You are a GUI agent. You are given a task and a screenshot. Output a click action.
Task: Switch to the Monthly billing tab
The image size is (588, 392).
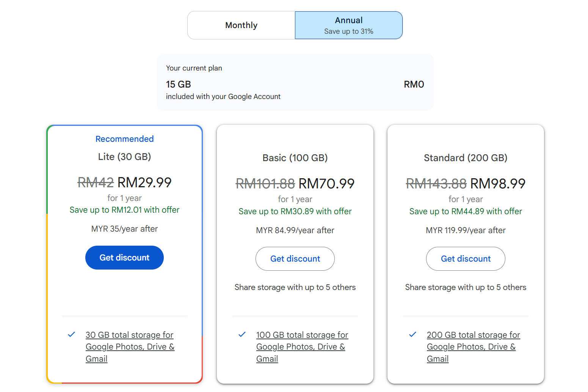pos(241,25)
